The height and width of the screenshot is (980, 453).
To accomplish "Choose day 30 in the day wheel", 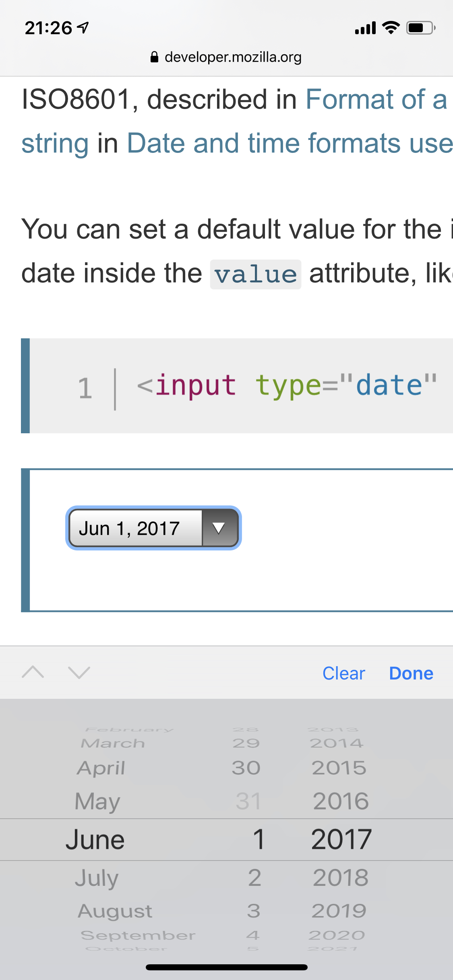I will click(x=246, y=768).
